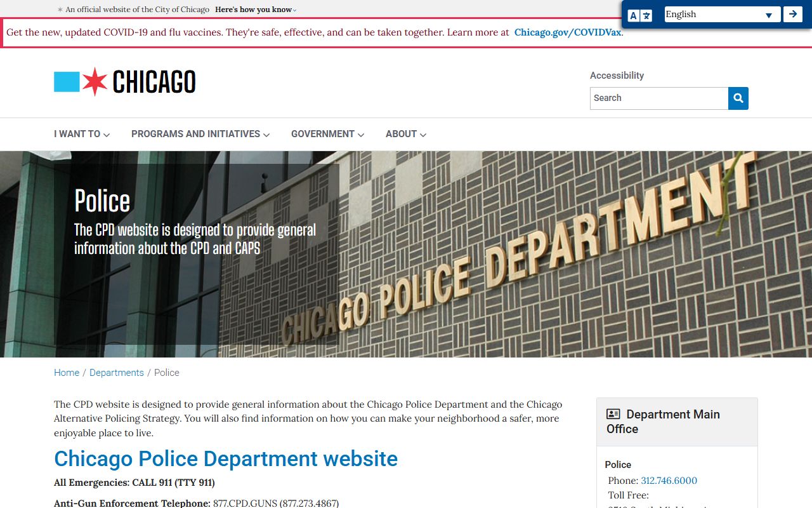This screenshot has height=508, width=812.
Task: Open the Accessibility link
Action: pos(617,76)
